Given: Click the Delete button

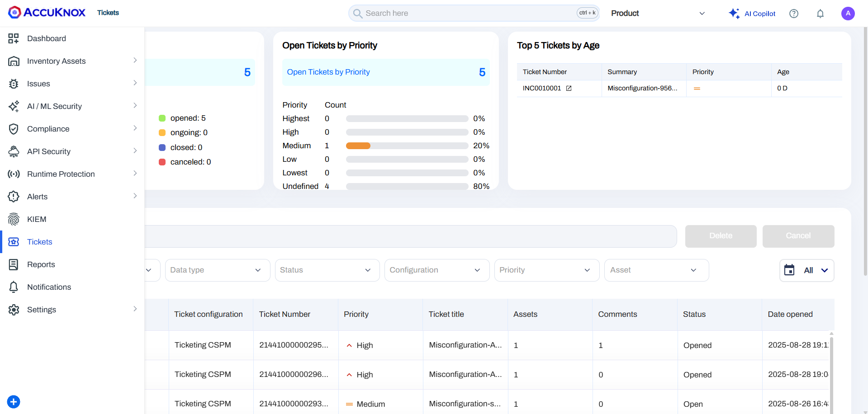Looking at the screenshot, I should tap(721, 236).
